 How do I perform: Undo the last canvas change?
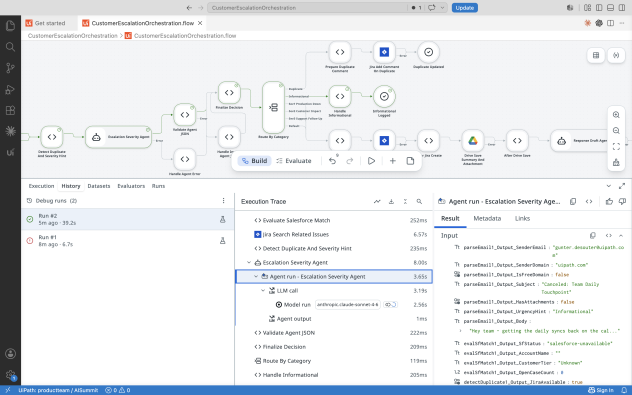pyautogui.click(x=332, y=161)
